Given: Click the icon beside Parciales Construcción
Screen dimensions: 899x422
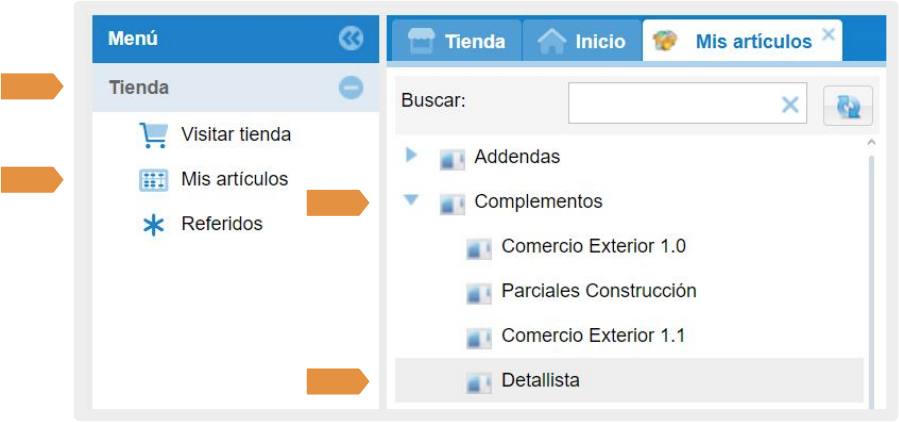Looking at the screenshot, I should click(x=479, y=293).
